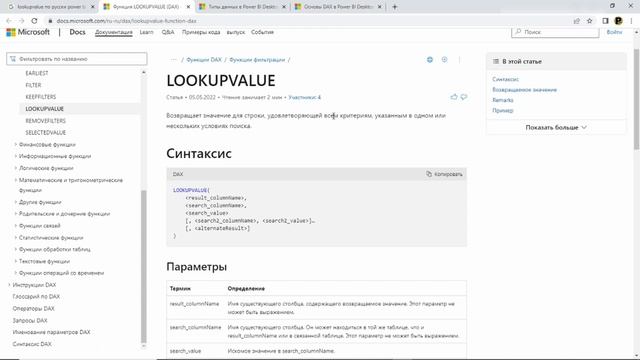This screenshot has height=360, width=640.
Task: Open Запросы DAX in sidebar
Action: click(x=30, y=320)
